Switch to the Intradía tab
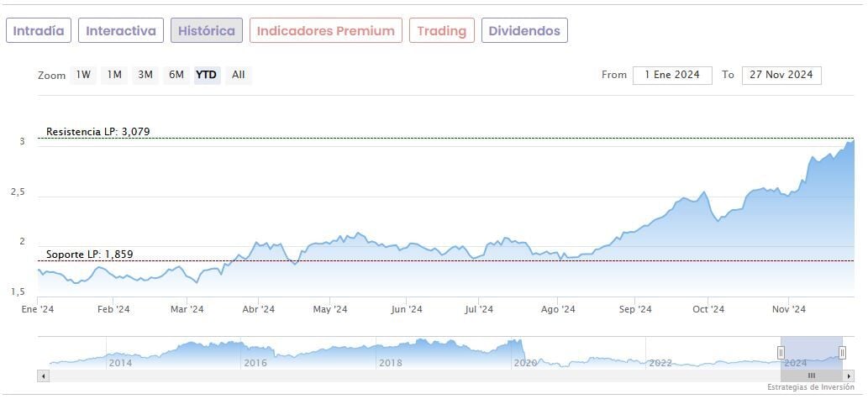This screenshot has width=868, height=399. [39, 31]
